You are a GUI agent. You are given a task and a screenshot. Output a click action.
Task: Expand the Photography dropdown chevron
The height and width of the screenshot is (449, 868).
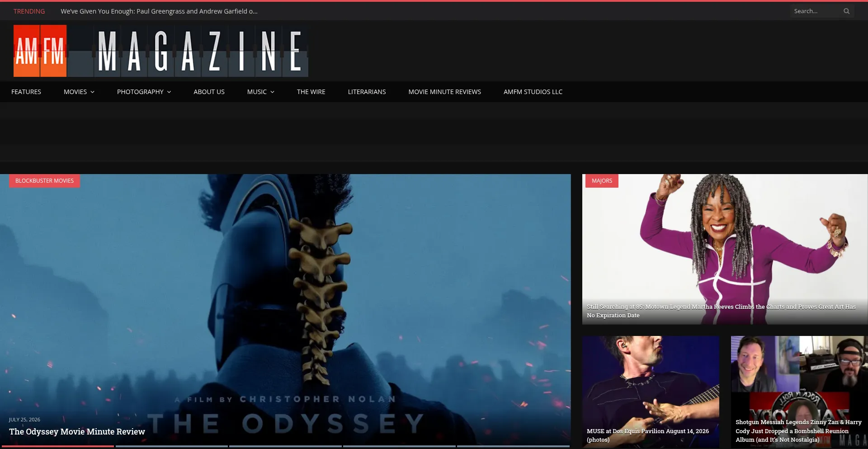(169, 92)
